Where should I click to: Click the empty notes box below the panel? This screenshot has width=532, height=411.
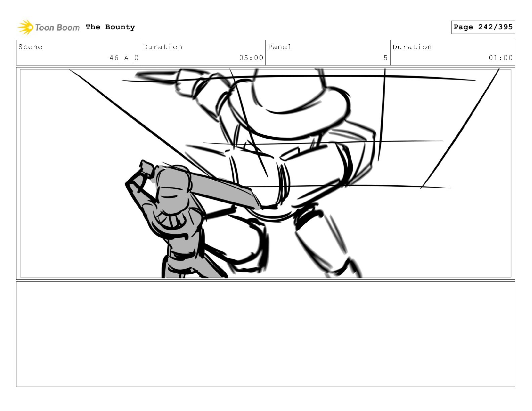[x=266, y=334]
